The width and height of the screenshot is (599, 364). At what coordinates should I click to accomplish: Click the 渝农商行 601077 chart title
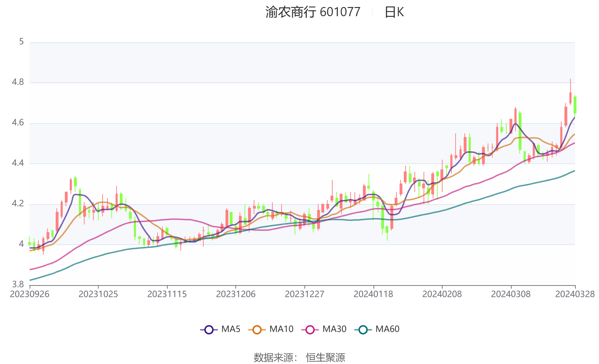coord(313,12)
